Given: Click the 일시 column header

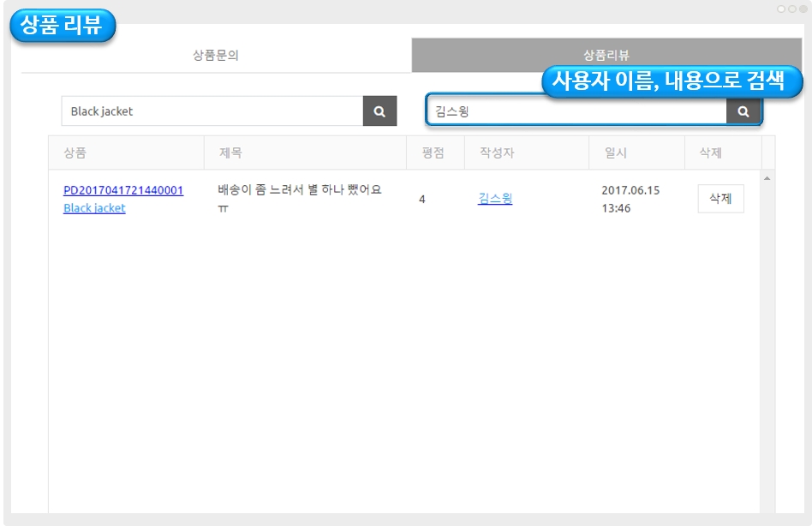Looking at the screenshot, I should [x=616, y=153].
